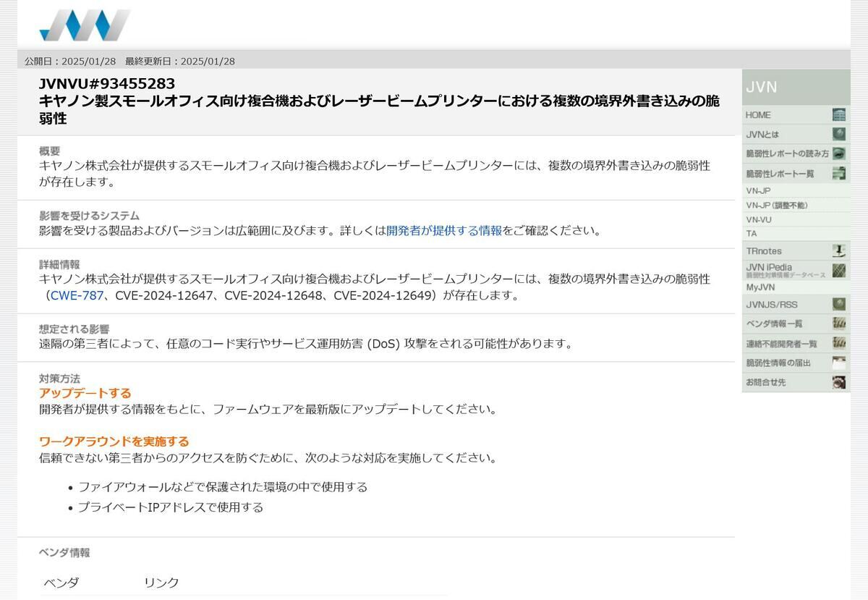Click the icon beside 連絡不能開発者一覧
This screenshot has width=868, height=600.
pos(839,343)
